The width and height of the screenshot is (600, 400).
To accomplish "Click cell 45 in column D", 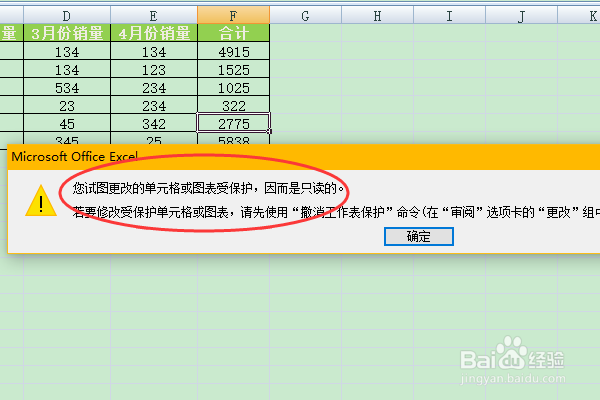I will [67, 123].
